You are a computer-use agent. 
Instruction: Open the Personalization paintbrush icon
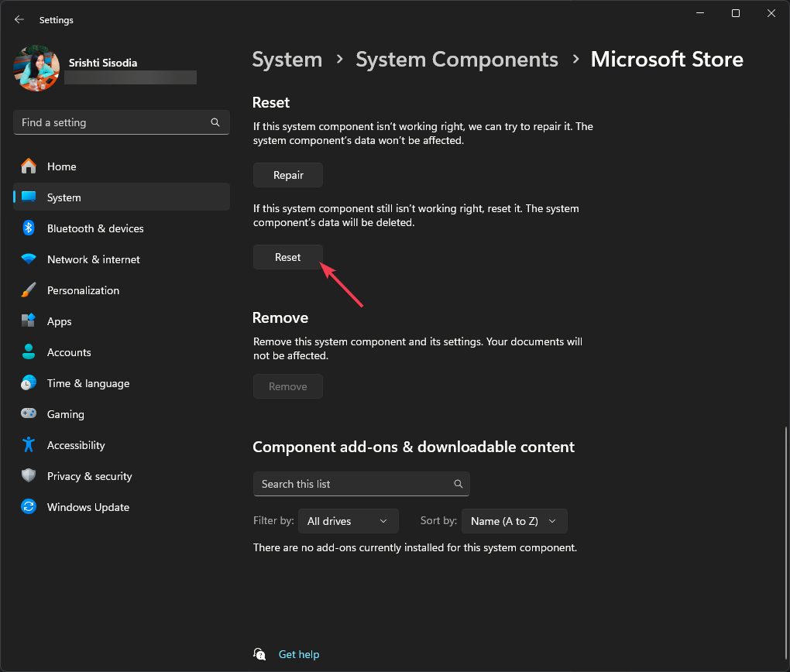click(x=29, y=290)
